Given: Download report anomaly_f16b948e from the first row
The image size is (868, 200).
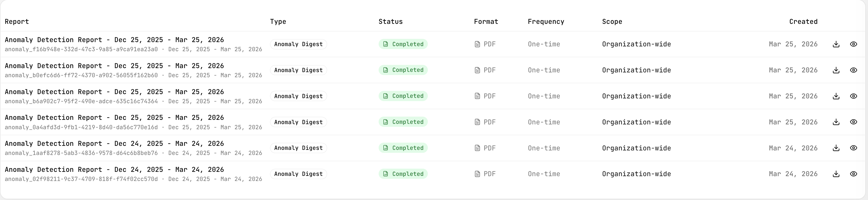Looking at the screenshot, I should click(836, 44).
